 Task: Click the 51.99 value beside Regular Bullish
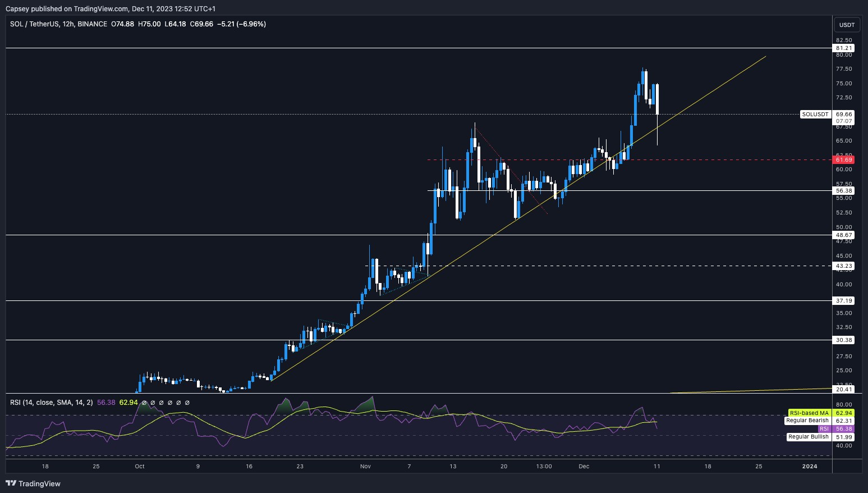point(844,437)
